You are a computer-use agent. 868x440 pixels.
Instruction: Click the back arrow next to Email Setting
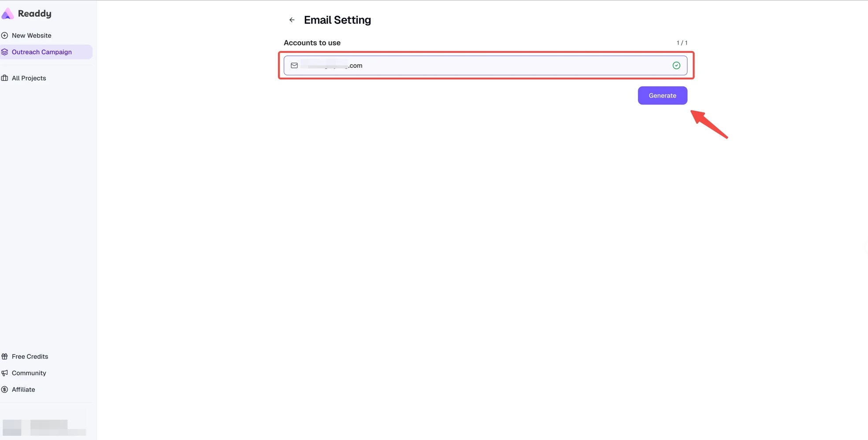point(292,20)
